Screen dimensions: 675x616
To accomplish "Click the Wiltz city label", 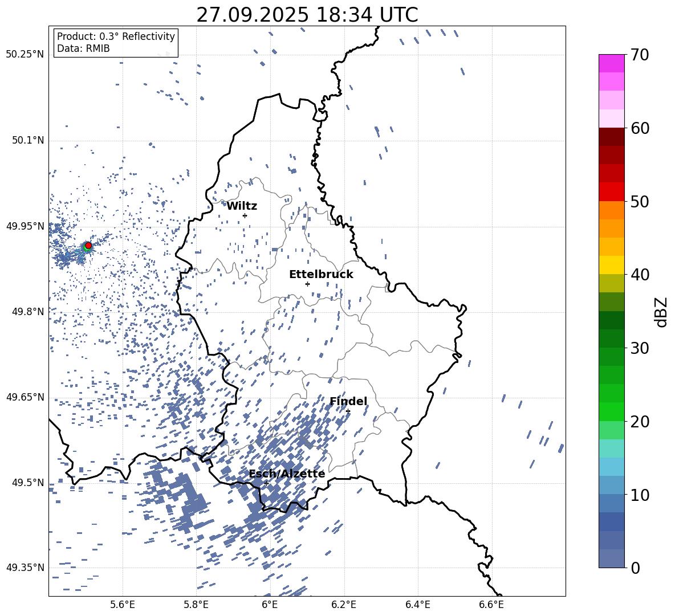I will [242, 206].
